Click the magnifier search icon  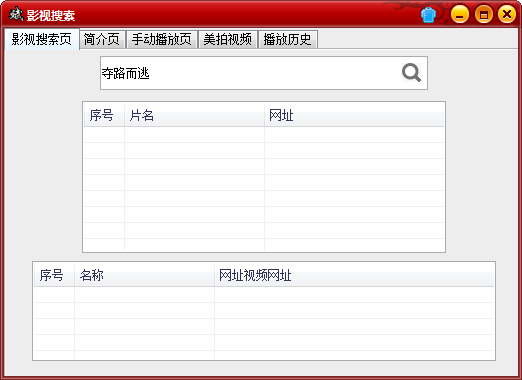point(411,72)
